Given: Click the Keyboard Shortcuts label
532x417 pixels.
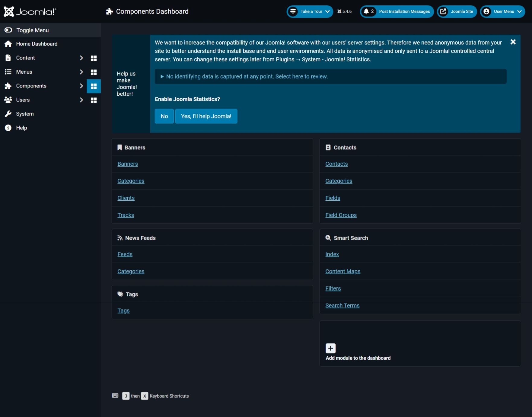Looking at the screenshot, I should coord(169,396).
